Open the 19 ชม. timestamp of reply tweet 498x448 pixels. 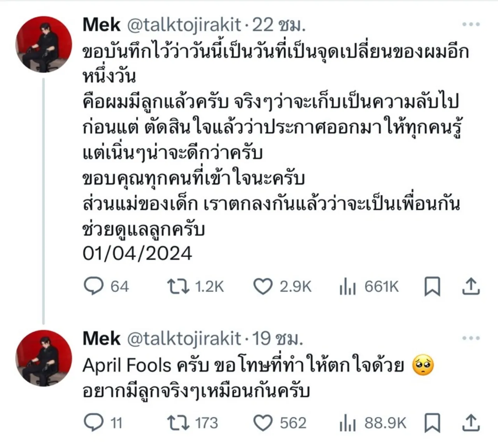click(277, 338)
